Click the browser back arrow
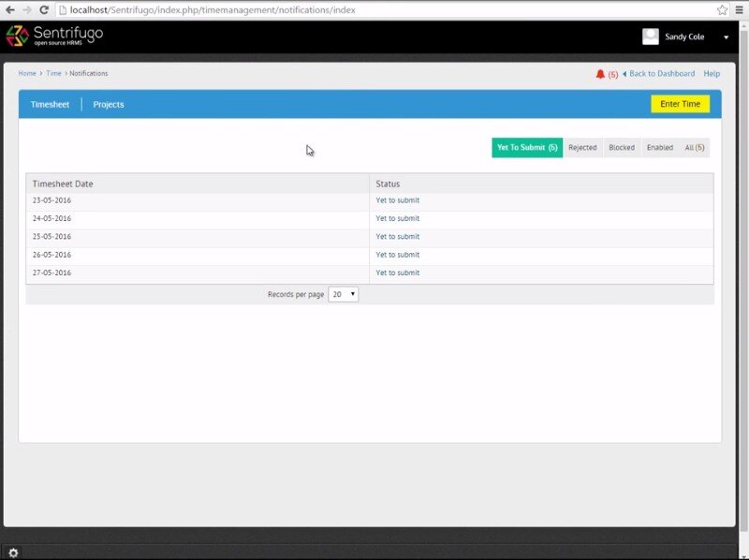This screenshot has height=560, width=749. point(9,9)
